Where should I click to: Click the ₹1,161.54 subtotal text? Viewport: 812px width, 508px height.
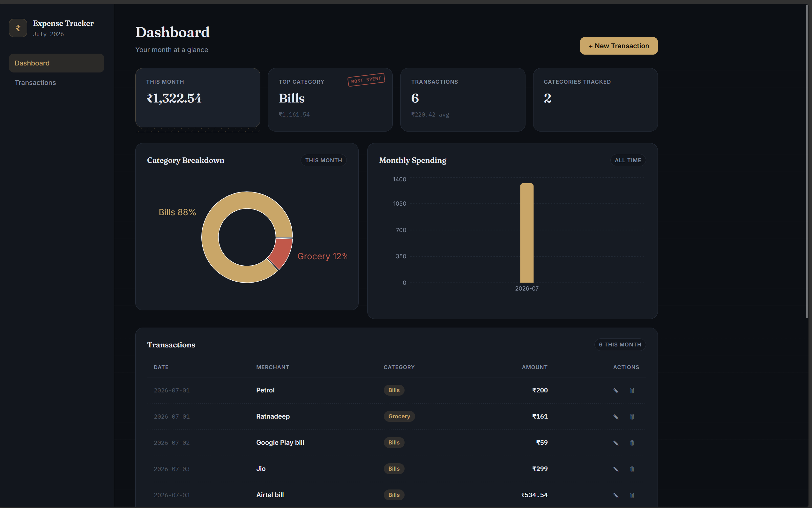coord(294,115)
